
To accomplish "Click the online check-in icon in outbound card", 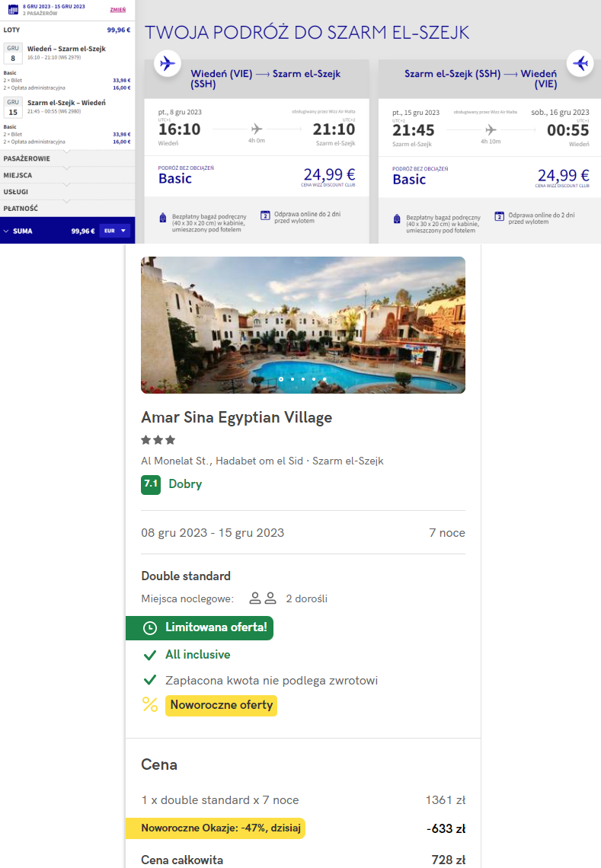I will [x=265, y=215].
